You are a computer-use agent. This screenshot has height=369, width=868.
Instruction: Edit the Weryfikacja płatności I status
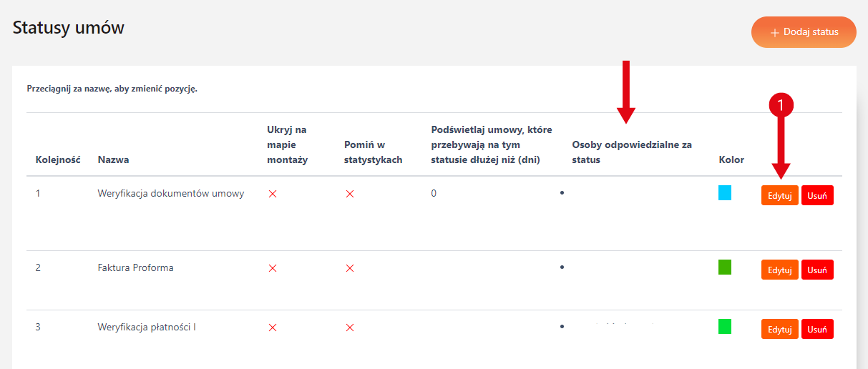[x=779, y=329]
